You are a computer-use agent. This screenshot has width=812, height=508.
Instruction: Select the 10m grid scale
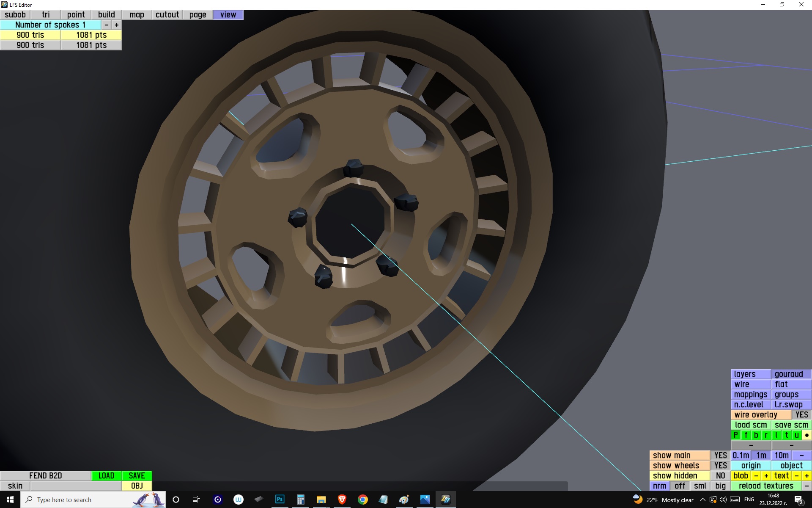781,456
